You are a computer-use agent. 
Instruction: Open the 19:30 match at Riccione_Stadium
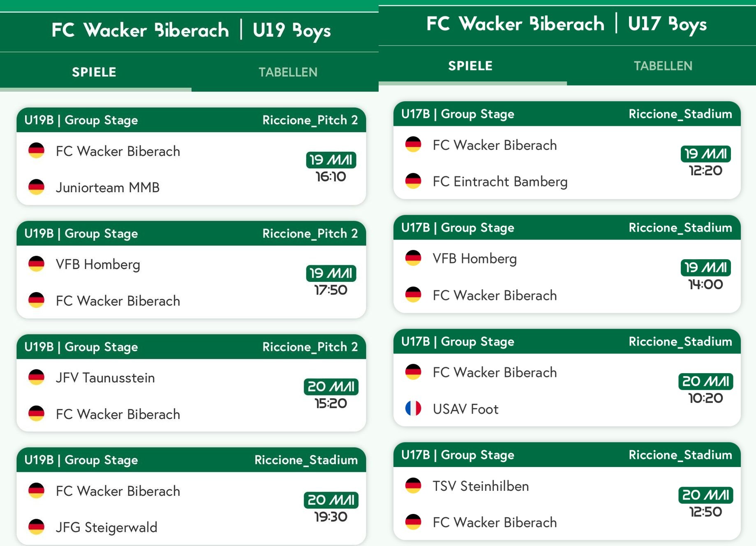[x=191, y=496]
